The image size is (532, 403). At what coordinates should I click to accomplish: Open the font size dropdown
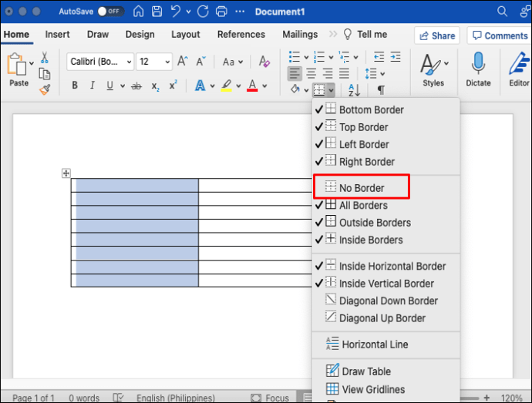(167, 62)
